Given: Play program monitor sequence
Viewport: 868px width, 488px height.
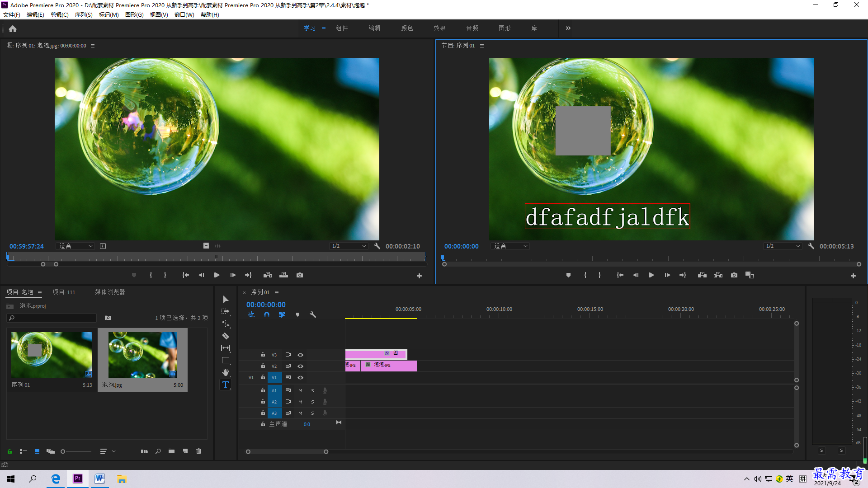Looking at the screenshot, I should pos(651,275).
